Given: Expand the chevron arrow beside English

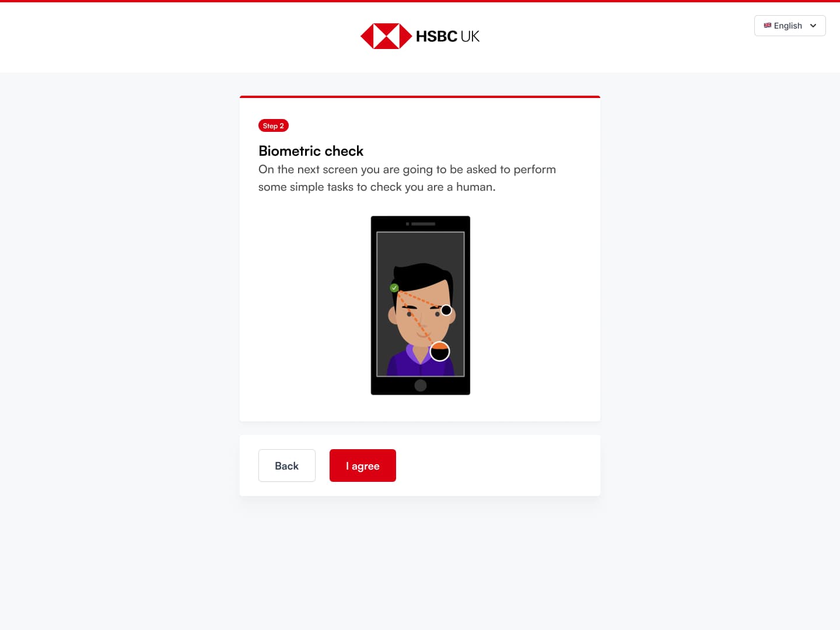Looking at the screenshot, I should tap(813, 26).
